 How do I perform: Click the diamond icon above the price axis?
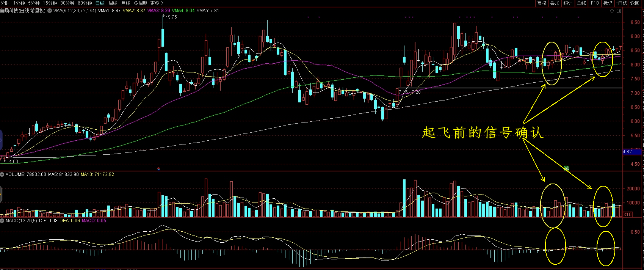tap(612, 11)
